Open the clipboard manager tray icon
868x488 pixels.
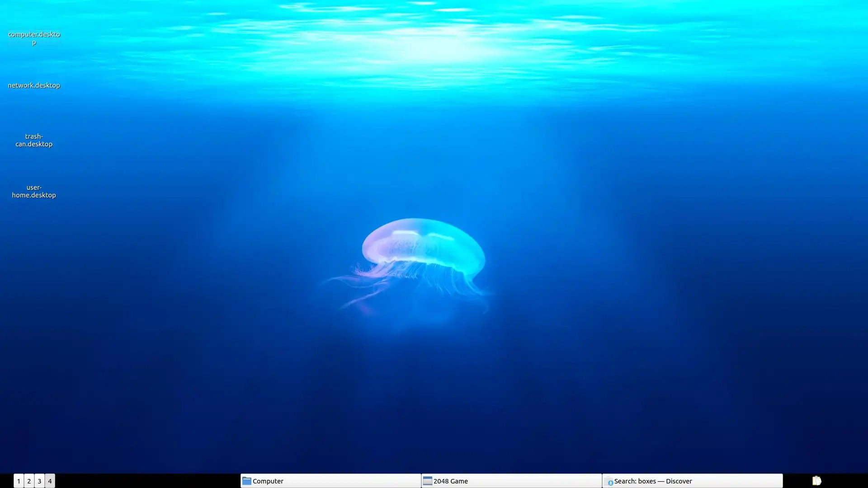pos(816,481)
